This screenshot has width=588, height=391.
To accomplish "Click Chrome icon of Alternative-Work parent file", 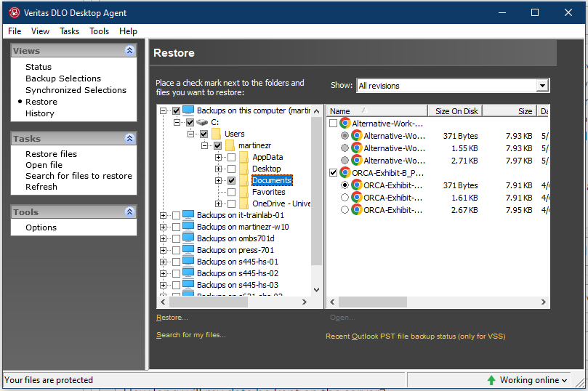I will (345, 124).
